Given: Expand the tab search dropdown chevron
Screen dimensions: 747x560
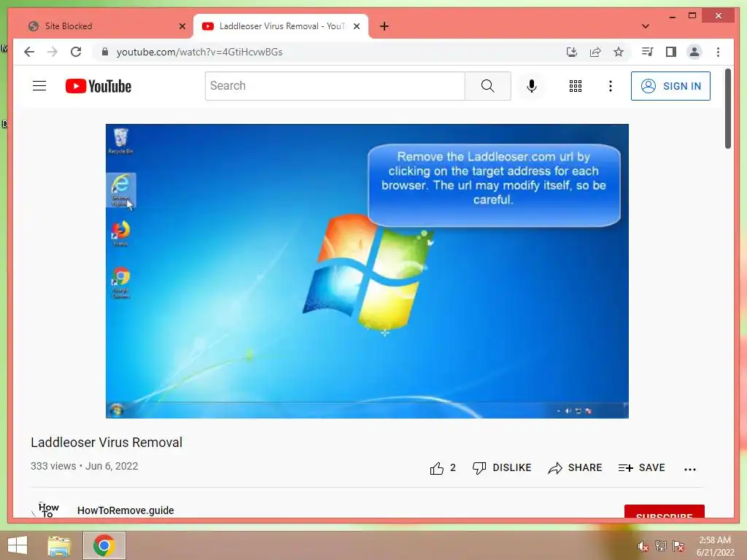Looking at the screenshot, I should tap(646, 26).
